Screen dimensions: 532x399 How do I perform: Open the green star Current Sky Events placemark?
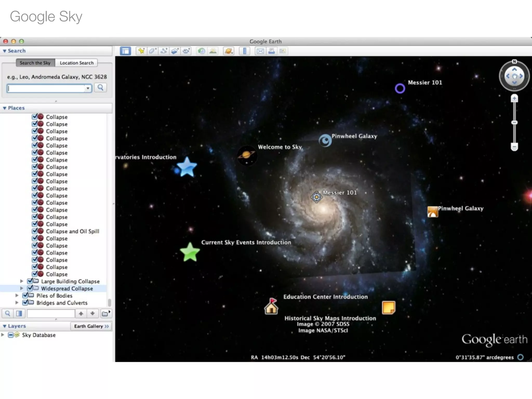tap(190, 252)
